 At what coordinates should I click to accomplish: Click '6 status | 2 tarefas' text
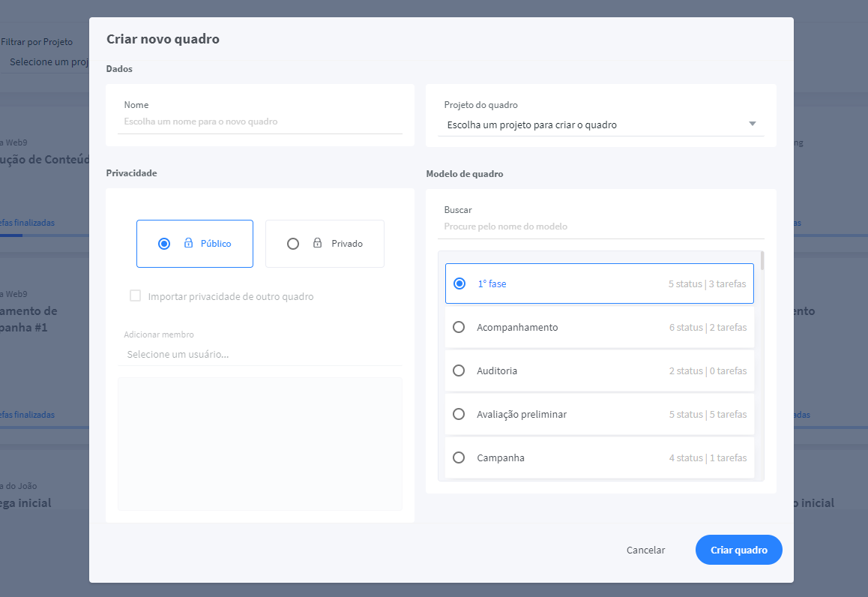[x=708, y=327]
